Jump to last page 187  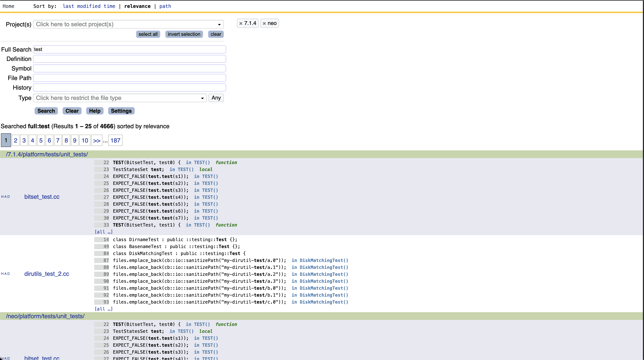coord(115,140)
